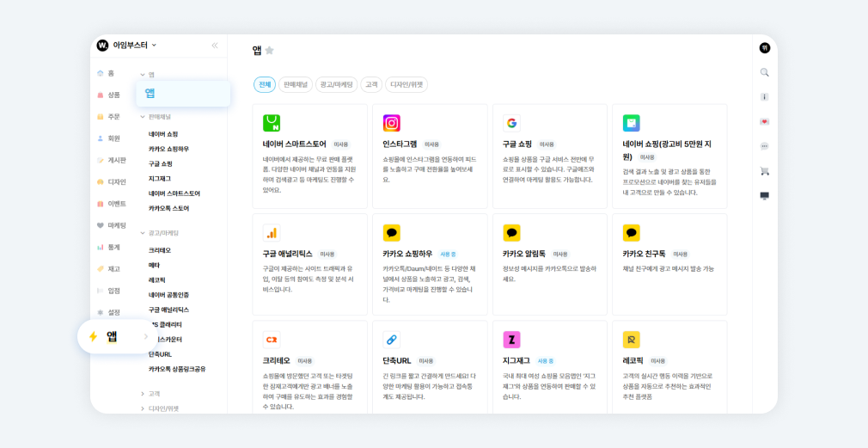Open the 네이버 쇼핑(광고비 5만원 지원) card title

[x=667, y=150]
